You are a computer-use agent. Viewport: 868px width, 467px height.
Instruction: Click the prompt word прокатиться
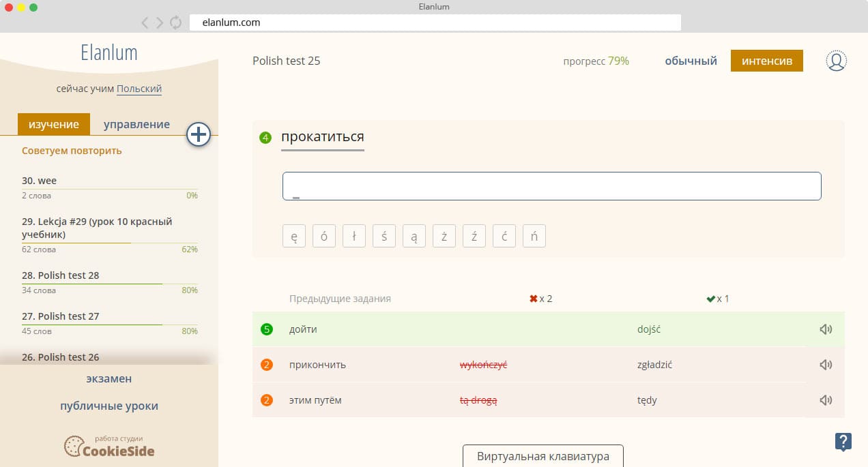(323, 136)
